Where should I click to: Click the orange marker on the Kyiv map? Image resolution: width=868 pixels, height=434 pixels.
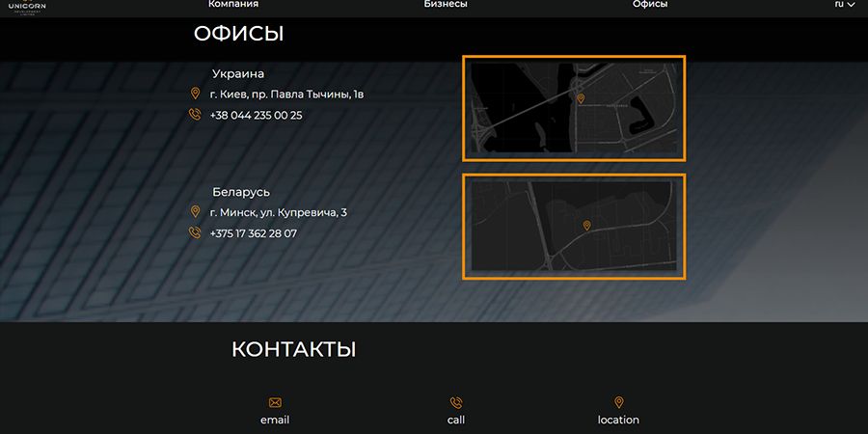(x=580, y=98)
